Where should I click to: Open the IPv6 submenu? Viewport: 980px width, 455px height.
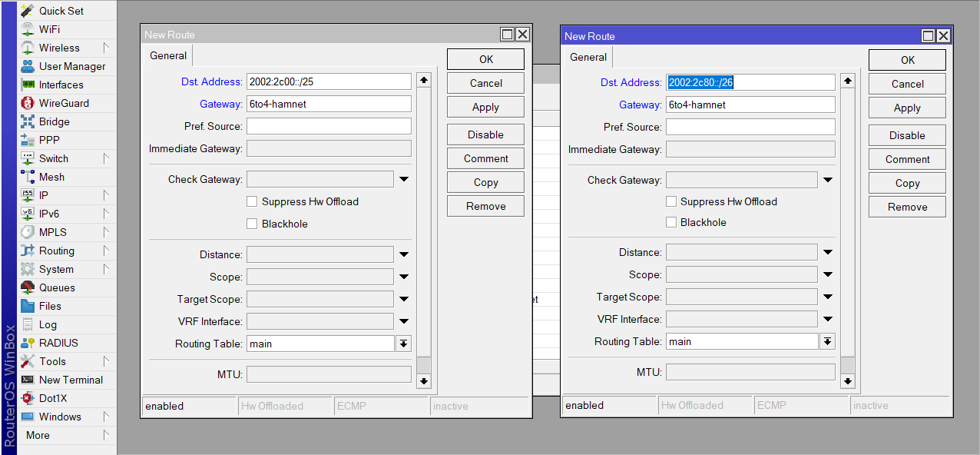pos(49,214)
